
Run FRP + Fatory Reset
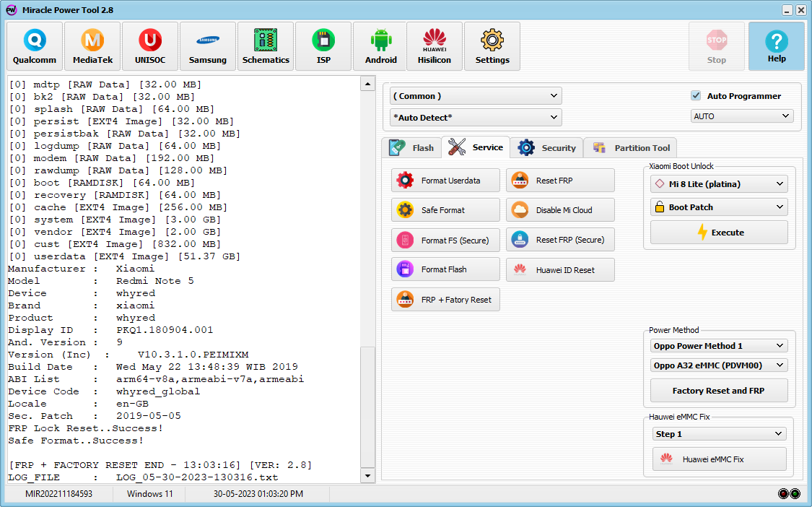point(446,300)
